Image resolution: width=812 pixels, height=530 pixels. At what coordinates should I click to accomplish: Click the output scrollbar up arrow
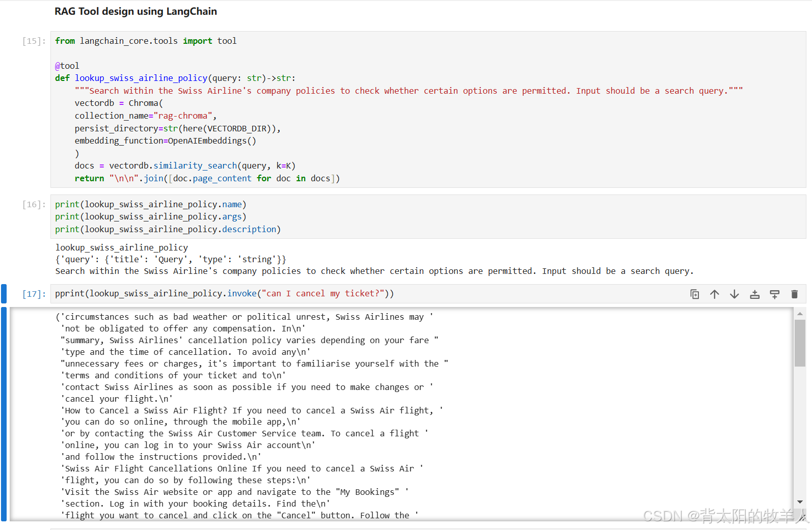point(800,314)
